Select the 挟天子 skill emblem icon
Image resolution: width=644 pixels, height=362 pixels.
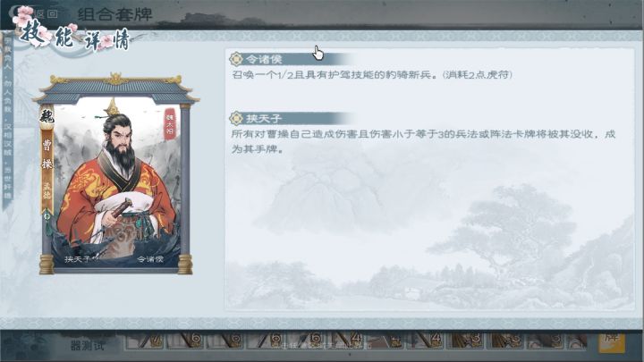pyautogui.click(x=236, y=119)
